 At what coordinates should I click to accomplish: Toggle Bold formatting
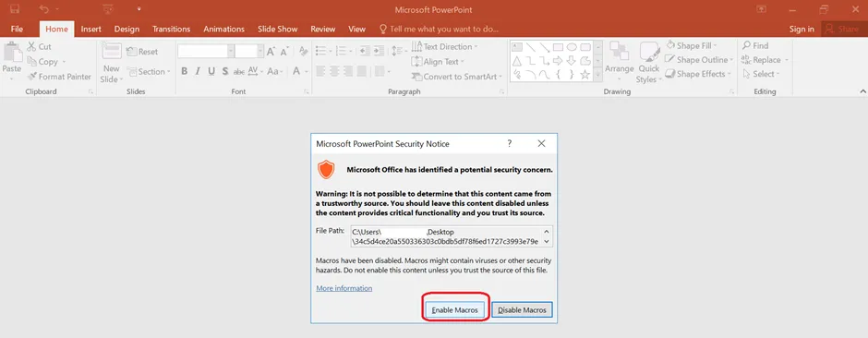coord(184,71)
